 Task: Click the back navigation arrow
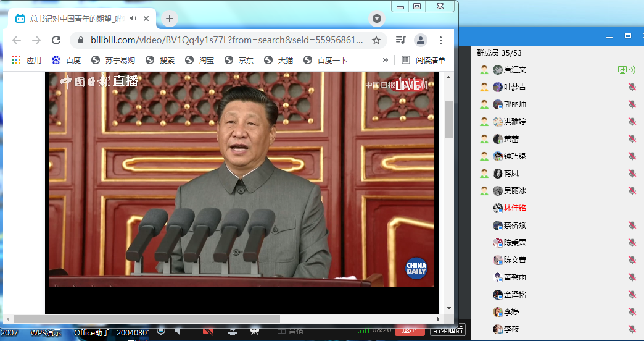[x=17, y=40]
